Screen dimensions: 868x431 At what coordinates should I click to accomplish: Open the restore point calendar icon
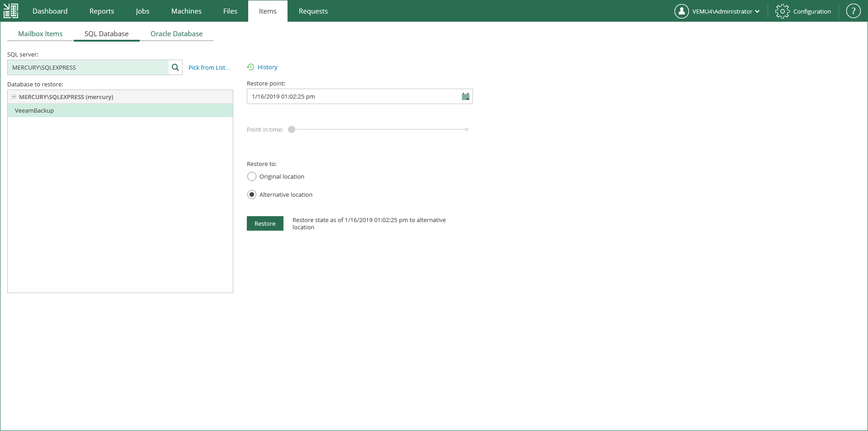[x=466, y=96]
